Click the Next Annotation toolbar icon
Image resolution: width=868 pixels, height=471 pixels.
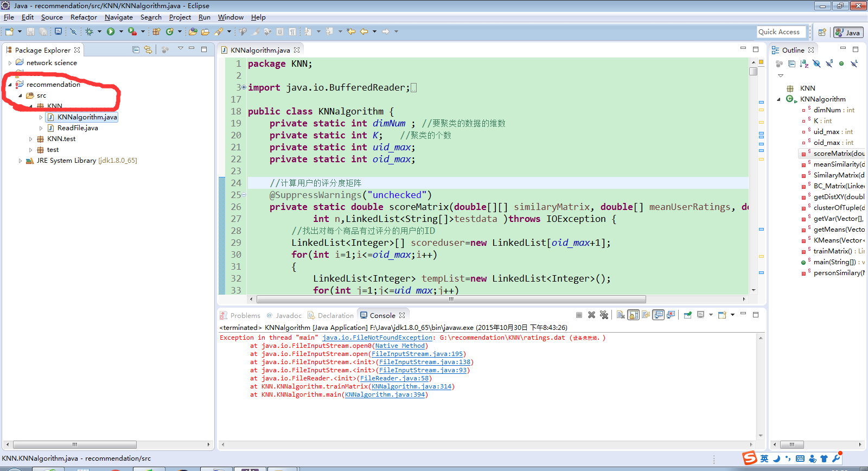tap(308, 31)
